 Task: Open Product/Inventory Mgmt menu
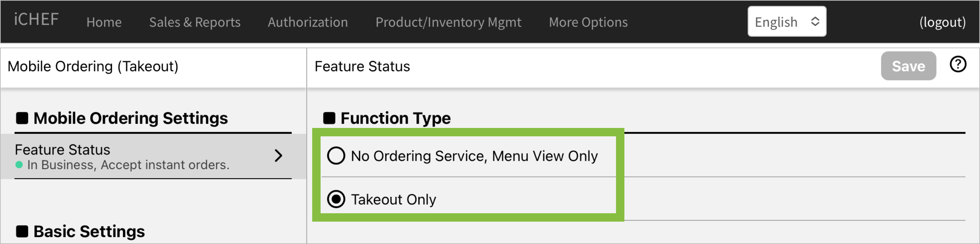click(448, 22)
